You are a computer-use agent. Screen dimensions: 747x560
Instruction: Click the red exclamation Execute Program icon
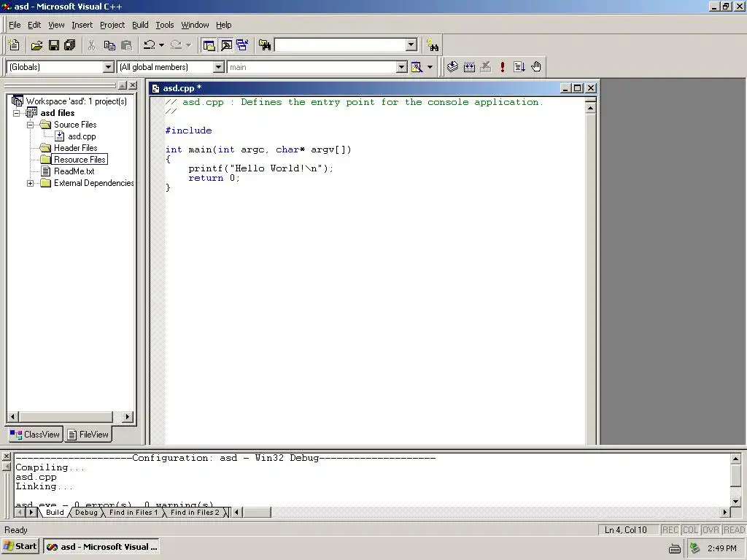point(503,66)
